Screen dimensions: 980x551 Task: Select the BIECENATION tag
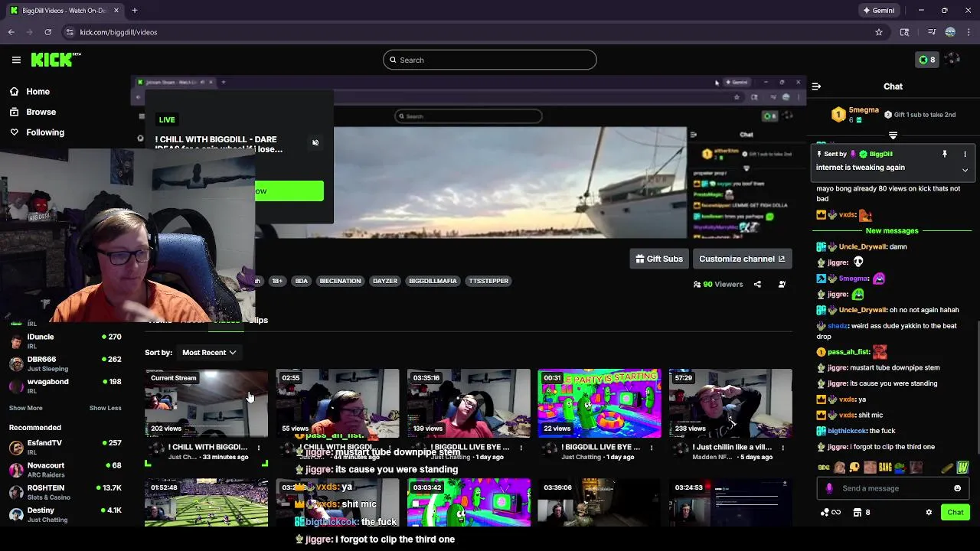click(340, 281)
